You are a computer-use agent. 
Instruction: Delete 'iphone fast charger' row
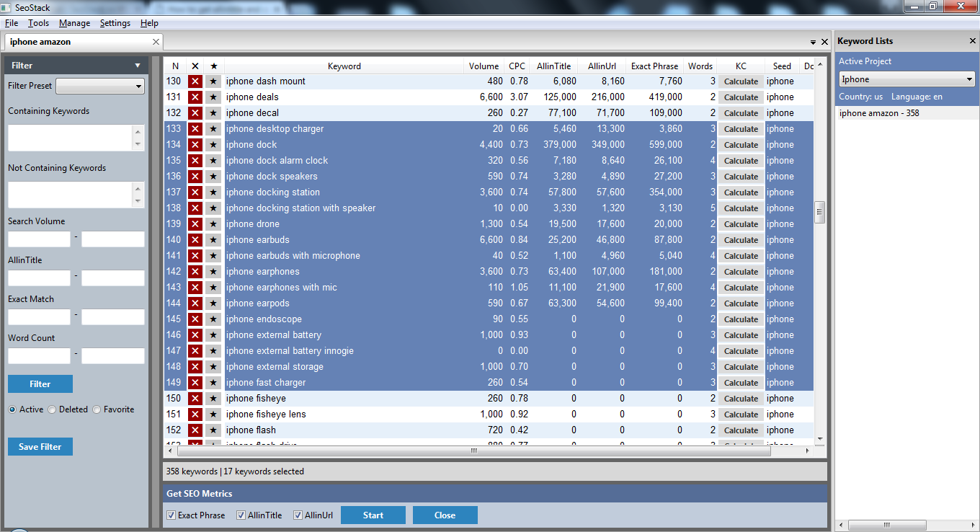[x=195, y=383]
